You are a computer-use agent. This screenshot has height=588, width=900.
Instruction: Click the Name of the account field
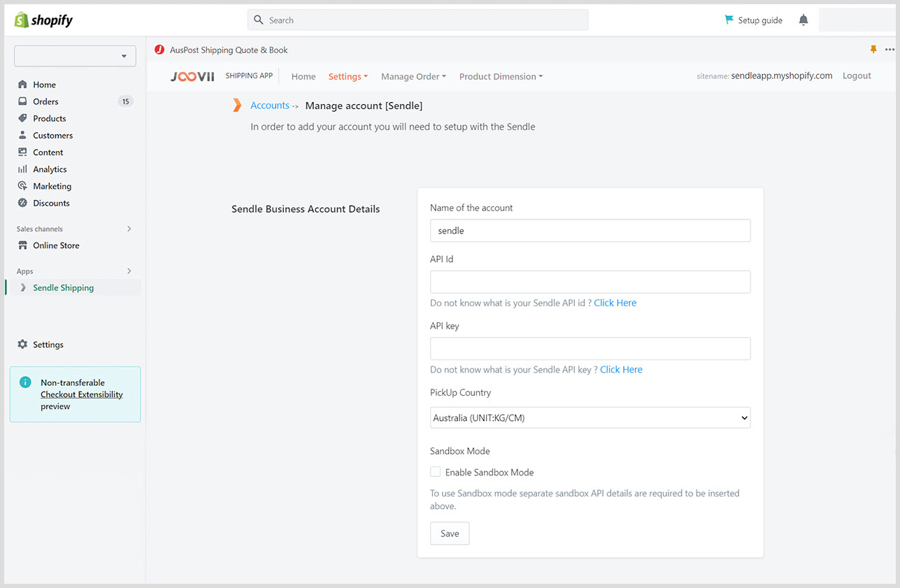pos(590,231)
